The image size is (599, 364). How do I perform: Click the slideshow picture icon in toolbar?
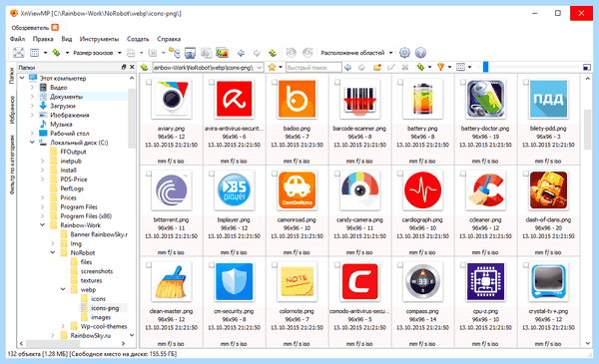(x=222, y=53)
